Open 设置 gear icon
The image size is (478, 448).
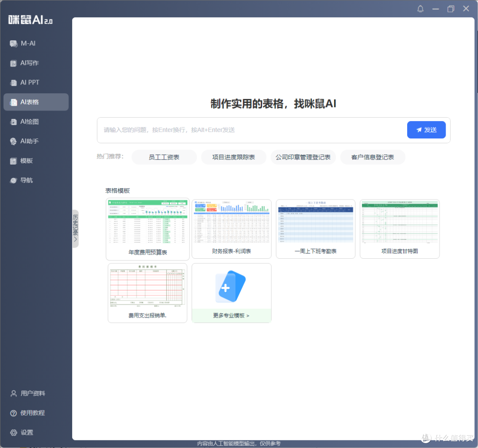13,433
